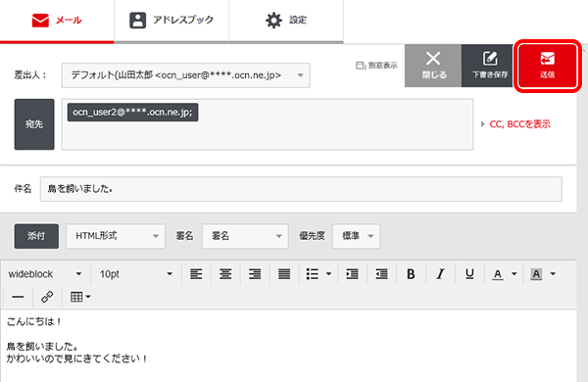This screenshot has width=588, height=382.
Task: Open the 差出人 sender dropdown
Action: pyautogui.click(x=185, y=75)
